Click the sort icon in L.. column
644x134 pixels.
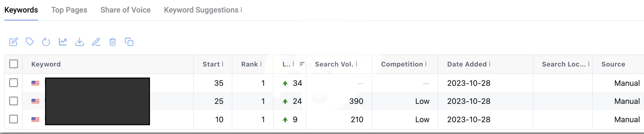[x=302, y=64]
